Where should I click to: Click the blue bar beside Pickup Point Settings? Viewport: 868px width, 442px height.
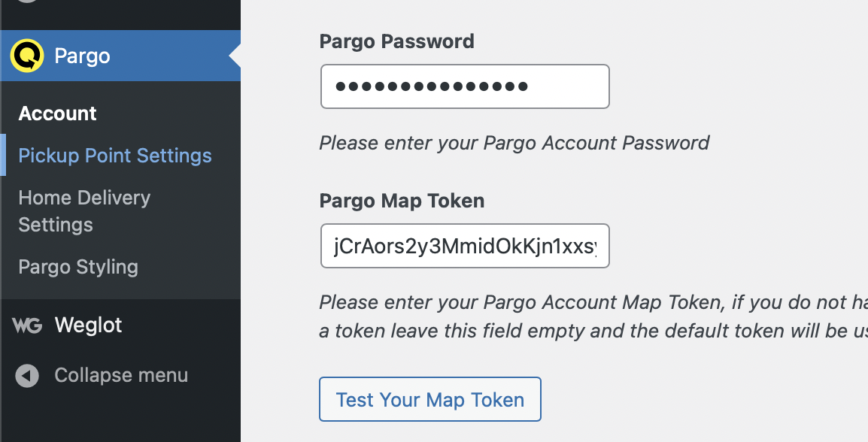(3, 155)
